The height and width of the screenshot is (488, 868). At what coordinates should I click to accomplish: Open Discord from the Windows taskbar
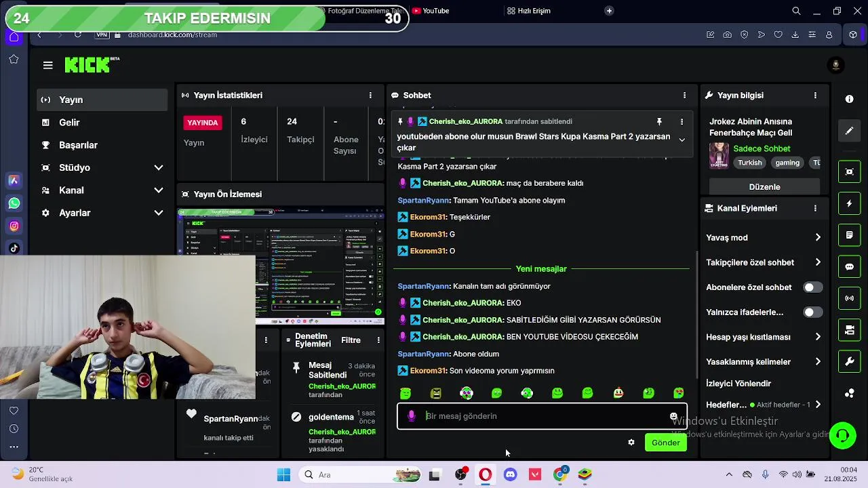click(x=510, y=474)
